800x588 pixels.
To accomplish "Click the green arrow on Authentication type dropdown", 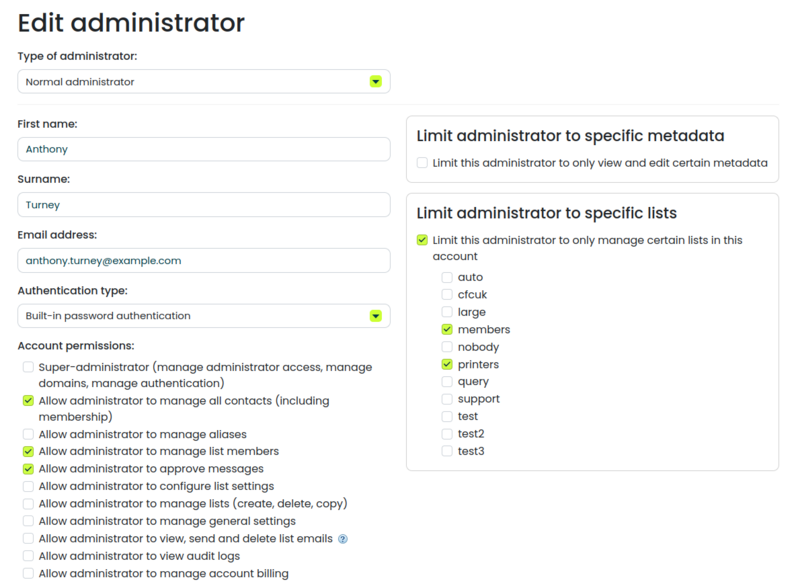I will click(x=375, y=315).
